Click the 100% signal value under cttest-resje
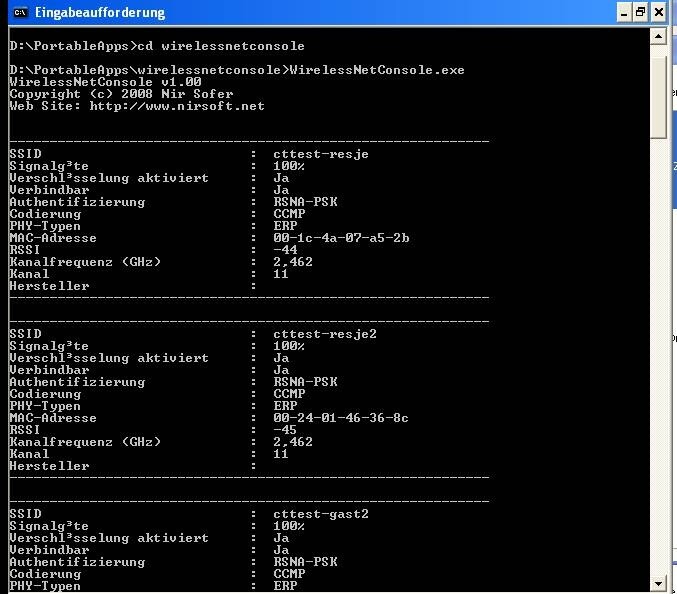The image size is (677, 594). coord(289,166)
